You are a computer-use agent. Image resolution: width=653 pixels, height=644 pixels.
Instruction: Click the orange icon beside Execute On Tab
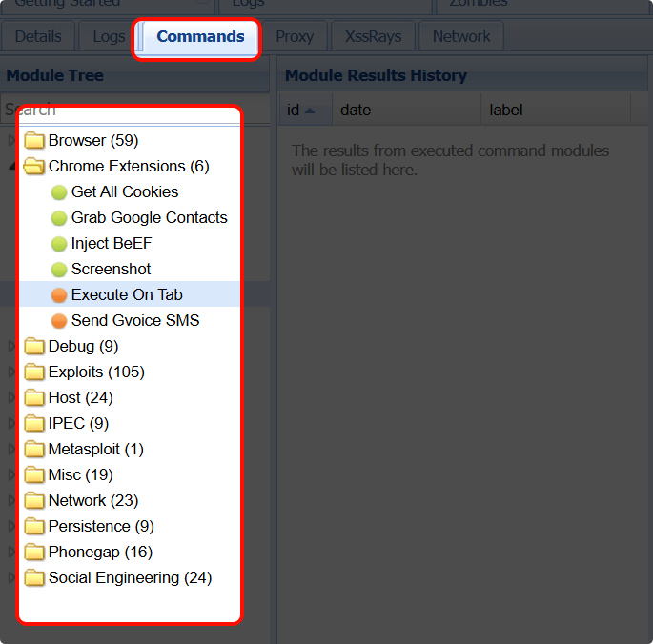click(x=59, y=295)
